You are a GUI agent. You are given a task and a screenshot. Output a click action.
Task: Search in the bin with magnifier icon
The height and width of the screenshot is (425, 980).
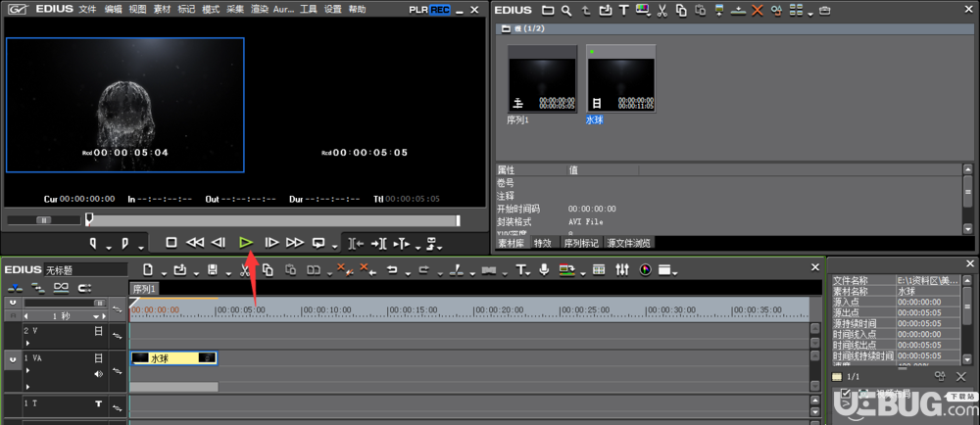tap(565, 10)
